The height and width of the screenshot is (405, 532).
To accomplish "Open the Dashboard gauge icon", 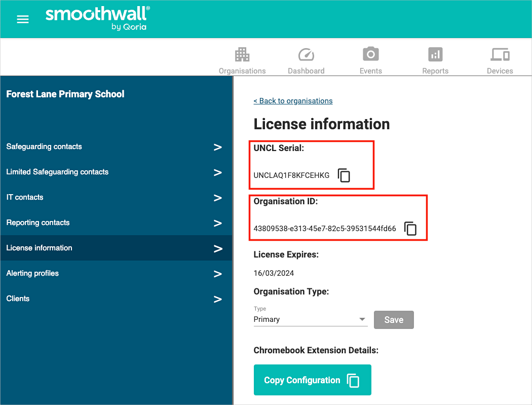I will pyautogui.click(x=306, y=55).
